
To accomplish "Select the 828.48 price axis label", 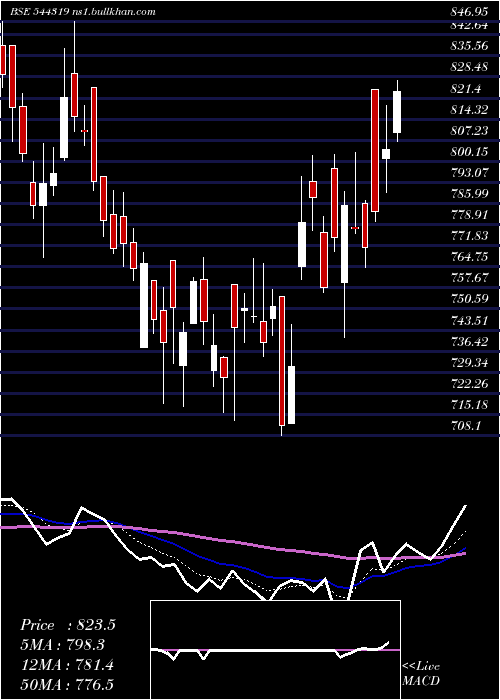I will (x=469, y=67).
